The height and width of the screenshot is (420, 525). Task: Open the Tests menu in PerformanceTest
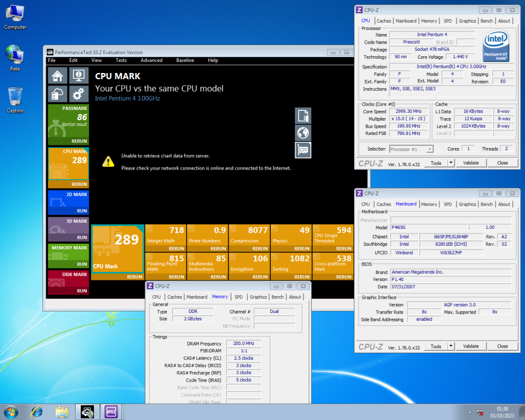pos(121,60)
